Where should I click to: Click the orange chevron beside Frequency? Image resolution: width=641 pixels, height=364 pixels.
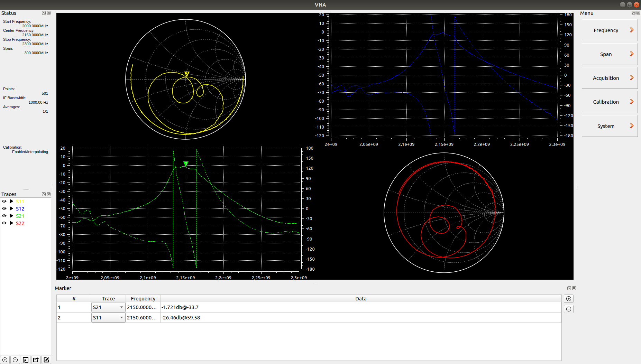pos(632,30)
